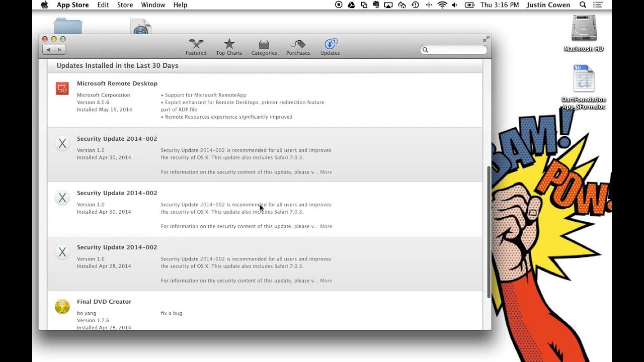Screen dimensions: 644x362
Task: Open the Time Machine menu bar icon
Action: (415, 5)
